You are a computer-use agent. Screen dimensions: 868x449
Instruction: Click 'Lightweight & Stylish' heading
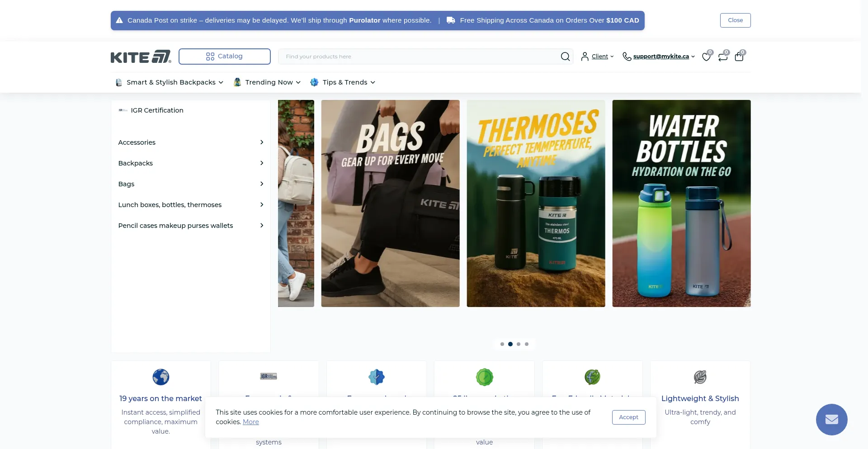(x=700, y=398)
